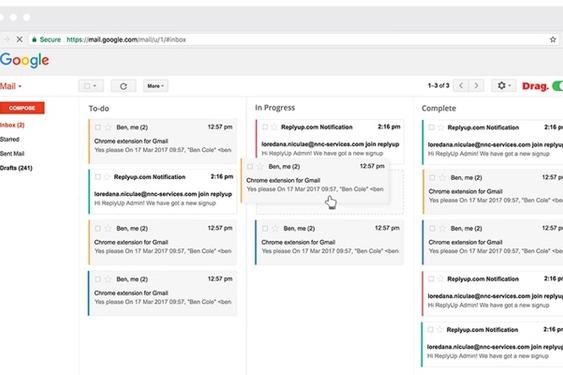The height and width of the screenshot is (375, 563).
Task: Click the Google logo
Action: [x=24, y=60]
